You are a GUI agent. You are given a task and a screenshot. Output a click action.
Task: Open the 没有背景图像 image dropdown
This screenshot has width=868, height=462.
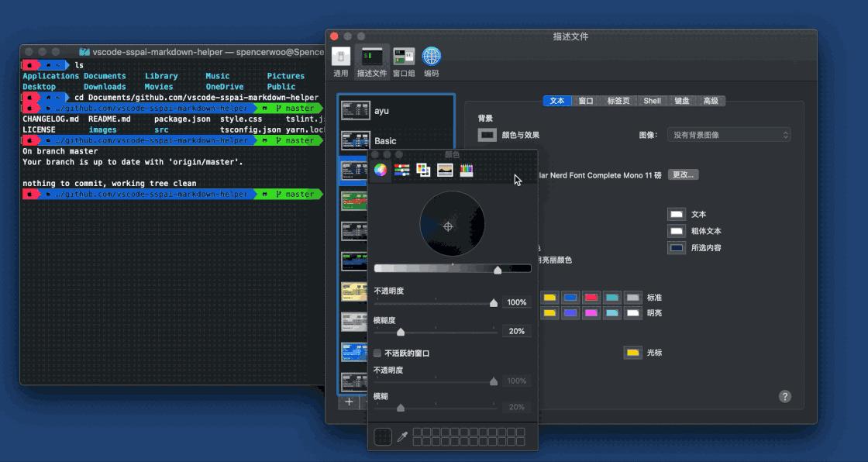pyautogui.click(x=728, y=133)
